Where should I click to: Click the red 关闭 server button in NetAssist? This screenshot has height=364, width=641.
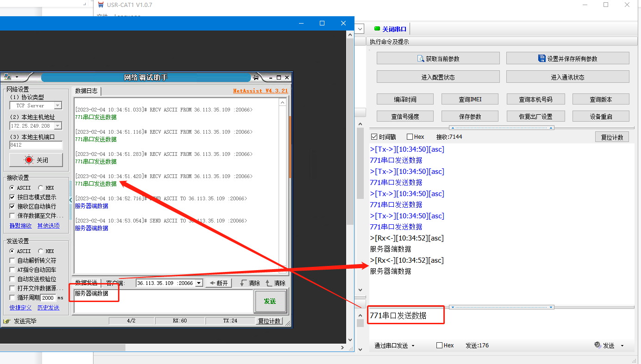[x=36, y=160]
